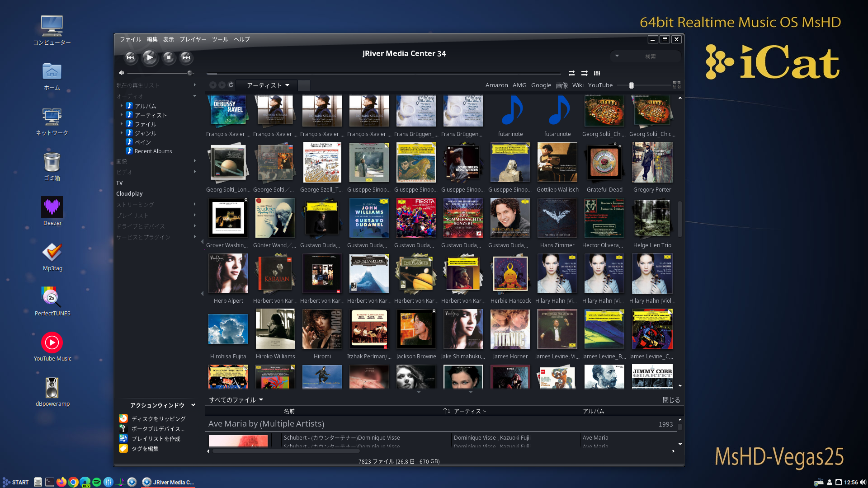Click the ディスクをリッピング icon
Image resolution: width=868 pixels, height=488 pixels.
coord(123,418)
